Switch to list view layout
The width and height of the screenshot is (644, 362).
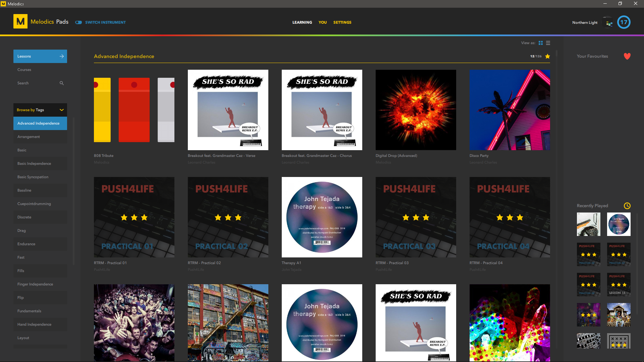click(548, 43)
